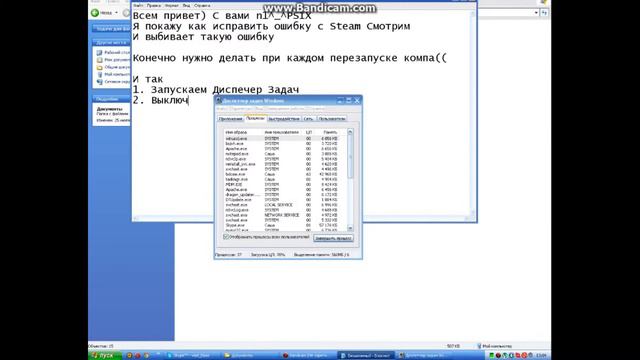Click the system tray clock

click(x=542, y=356)
